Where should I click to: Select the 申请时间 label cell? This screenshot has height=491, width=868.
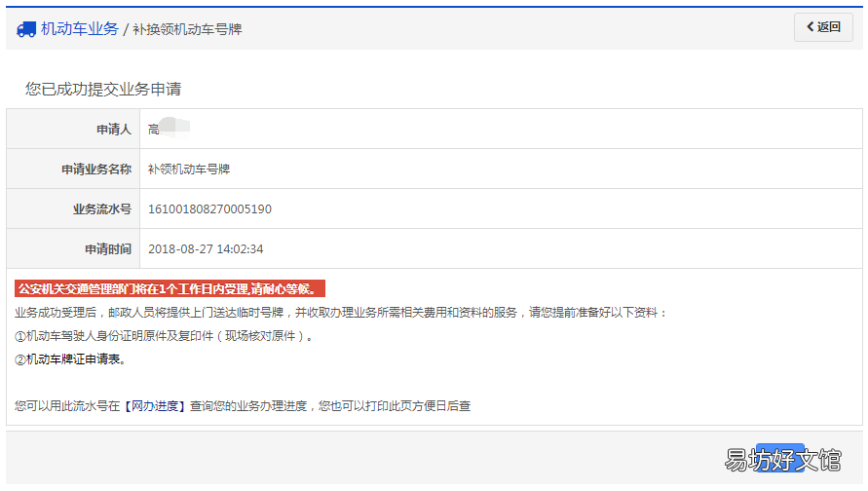(x=73, y=248)
